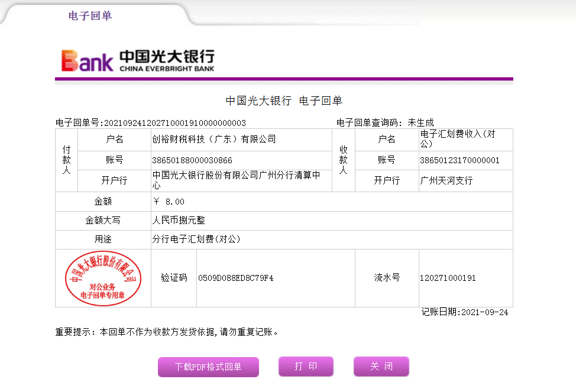Click the 电子回单号 receipt number

pyautogui.click(x=174, y=123)
